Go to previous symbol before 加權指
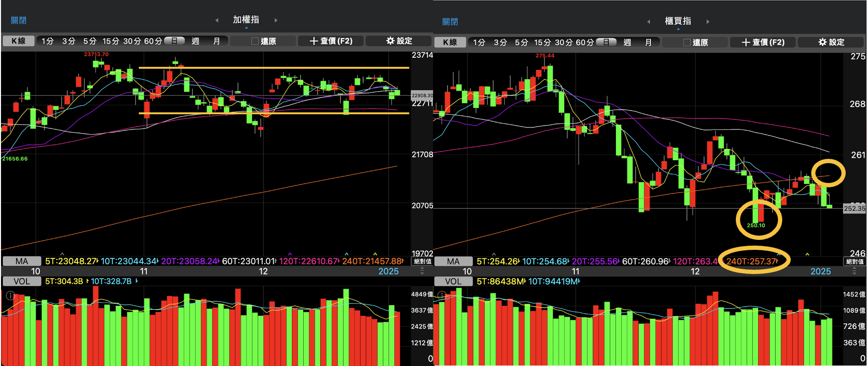Viewport: 868px width, 366px height. click(217, 20)
